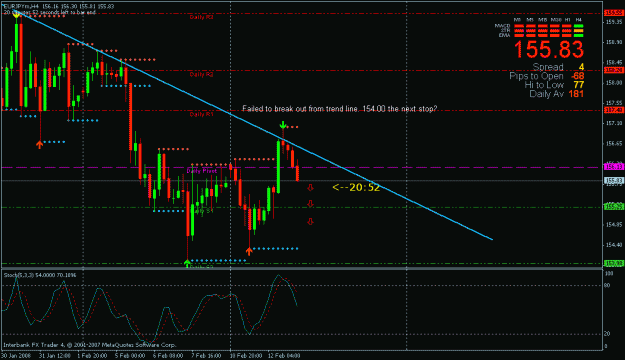The height and width of the screenshot is (360, 625).
Task: Click the 157.10 price axis label
Action: click(614, 124)
